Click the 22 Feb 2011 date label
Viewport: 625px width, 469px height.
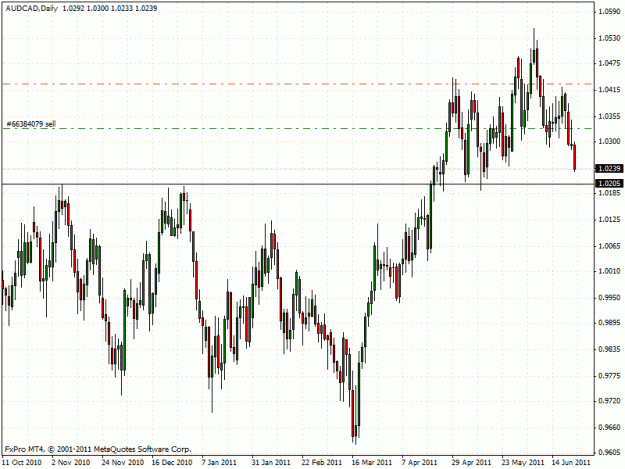(x=322, y=463)
